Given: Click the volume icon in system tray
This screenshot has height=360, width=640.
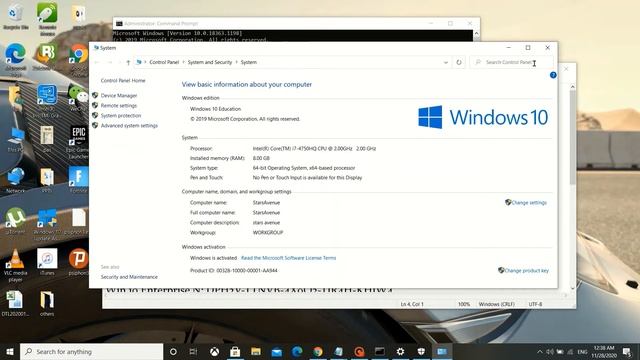Looking at the screenshot, I should (550, 351).
